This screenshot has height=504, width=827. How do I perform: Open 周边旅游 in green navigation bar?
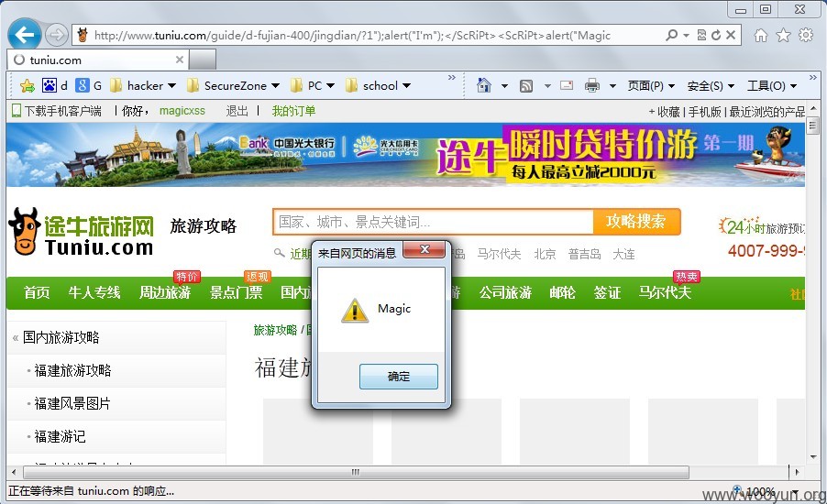click(x=165, y=292)
